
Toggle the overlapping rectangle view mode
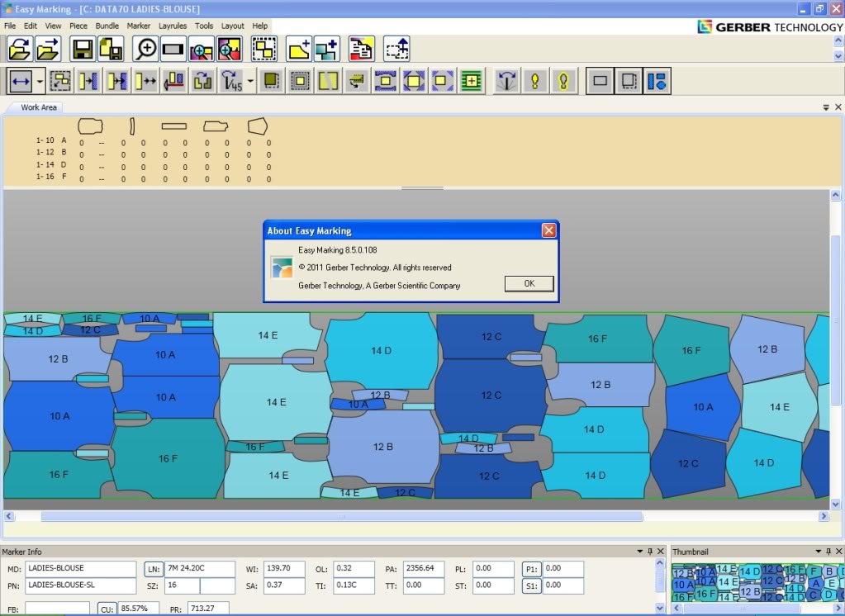click(x=629, y=82)
